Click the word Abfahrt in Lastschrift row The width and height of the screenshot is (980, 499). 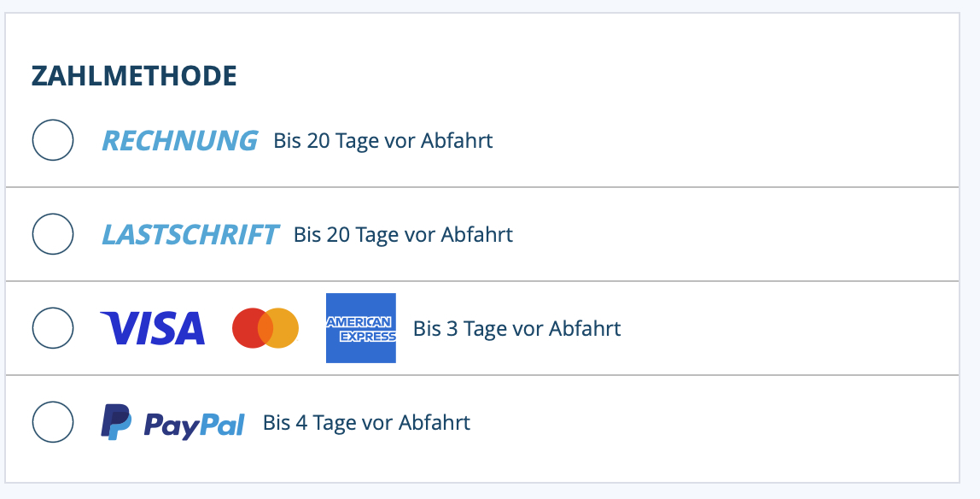click(x=476, y=235)
